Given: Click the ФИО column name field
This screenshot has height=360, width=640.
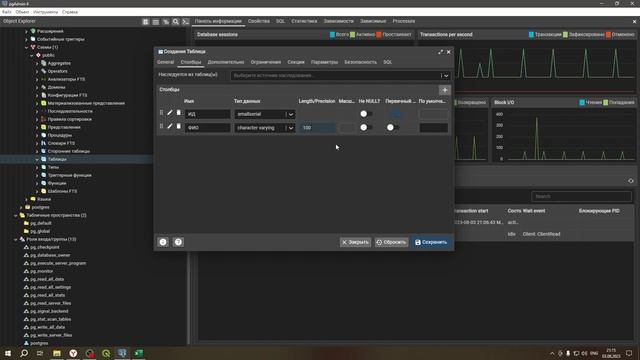Looking at the screenshot, I should (207, 128).
